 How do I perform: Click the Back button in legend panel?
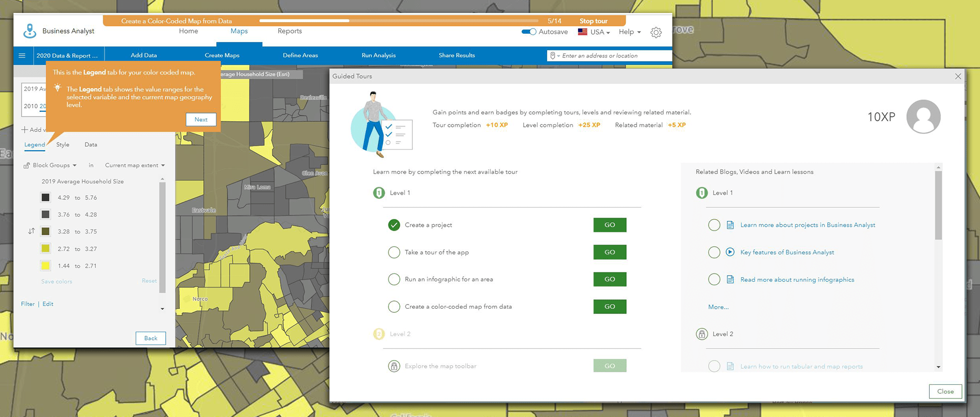point(151,338)
